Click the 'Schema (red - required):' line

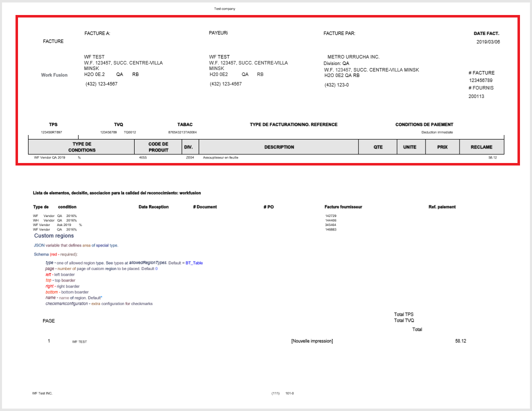coord(56,254)
